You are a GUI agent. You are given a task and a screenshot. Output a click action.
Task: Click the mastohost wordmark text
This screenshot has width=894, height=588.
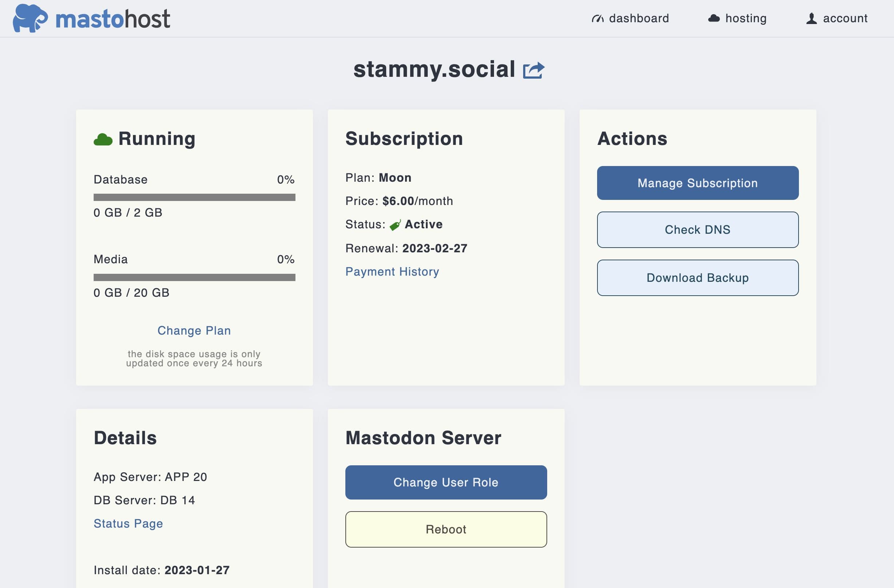tap(113, 19)
